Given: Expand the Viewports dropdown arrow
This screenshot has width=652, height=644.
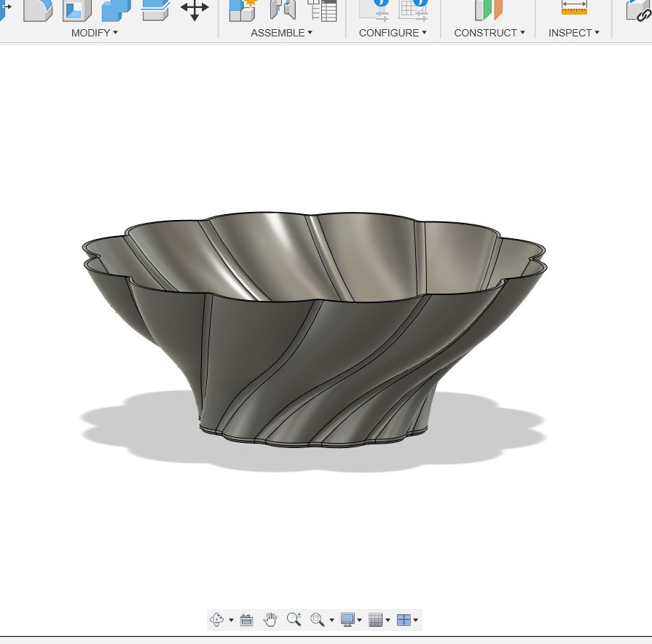Looking at the screenshot, I should [x=415, y=620].
